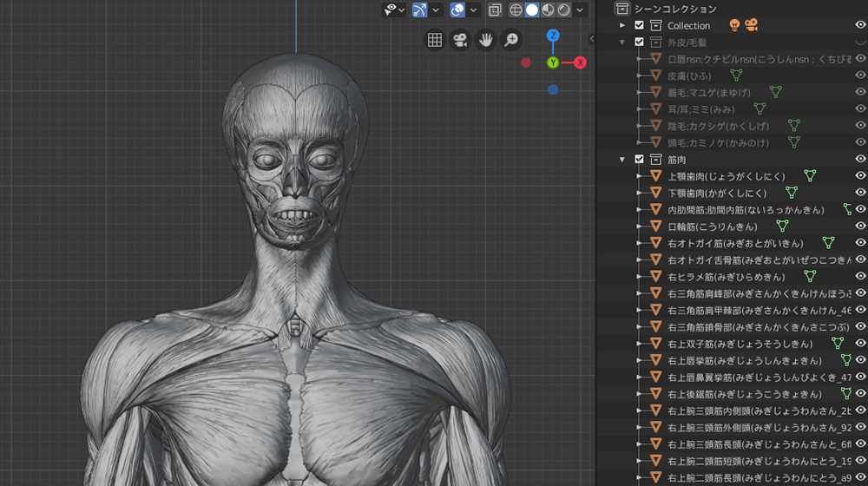Click the Z axis on navigation gizmo

coord(552,36)
